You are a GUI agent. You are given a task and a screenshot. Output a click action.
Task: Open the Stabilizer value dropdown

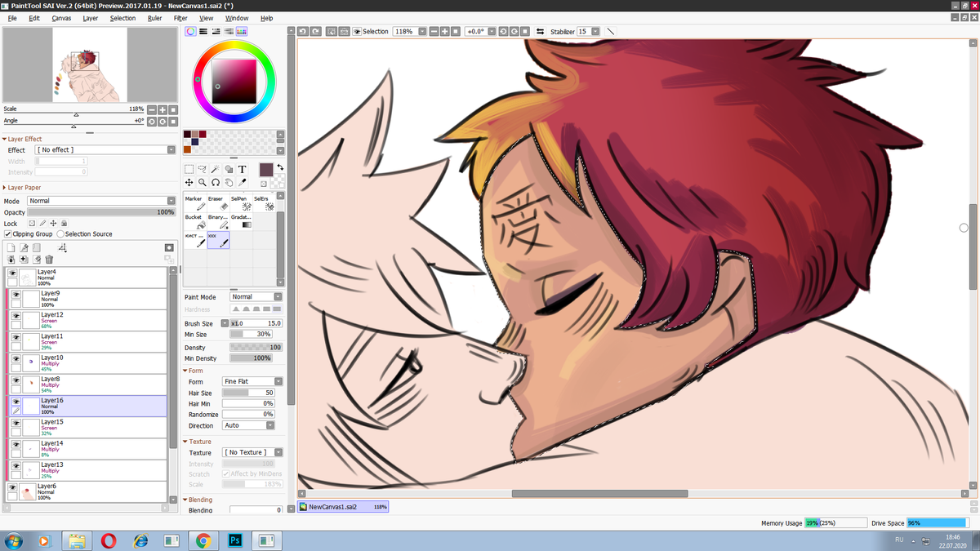[595, 31]
